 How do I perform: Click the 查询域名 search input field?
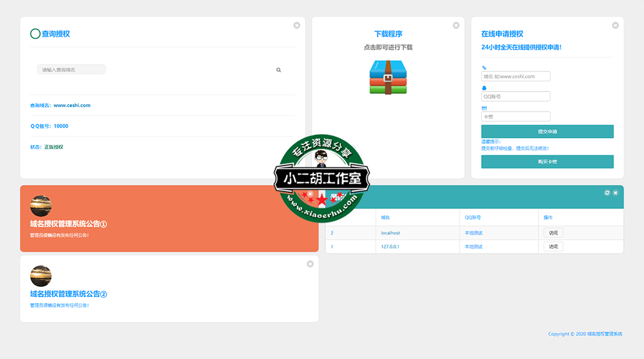click(x=71, y=70)
